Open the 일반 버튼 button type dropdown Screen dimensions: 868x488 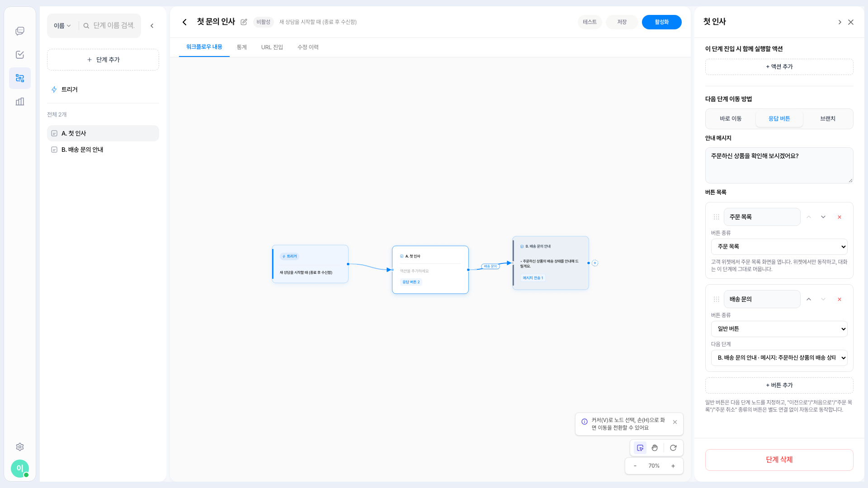click(779, 329)
